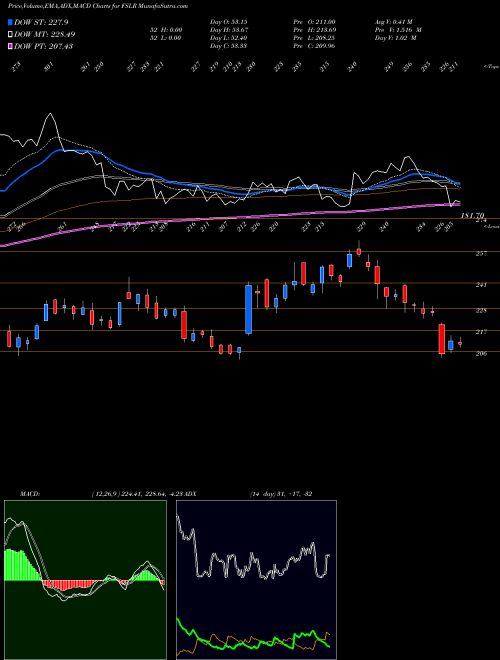Click the white price line peak at top left

tap(51, 115)
